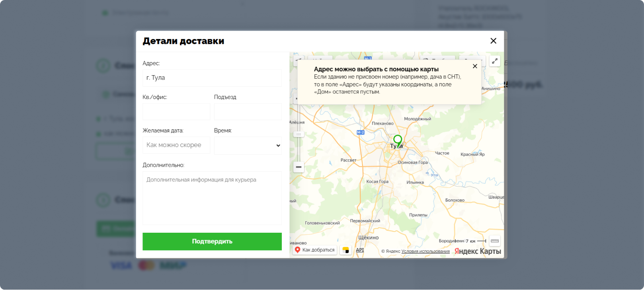Focus the Адрес input field
This screenshot has width=644, height=290.
tap(212, 78)
